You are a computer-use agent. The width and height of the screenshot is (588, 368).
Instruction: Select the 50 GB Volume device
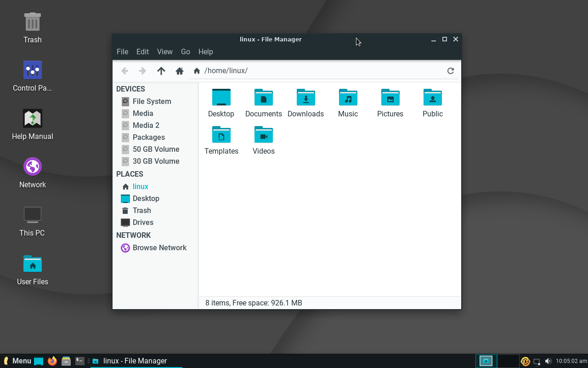pyautogui.click(x=156, y=149)
